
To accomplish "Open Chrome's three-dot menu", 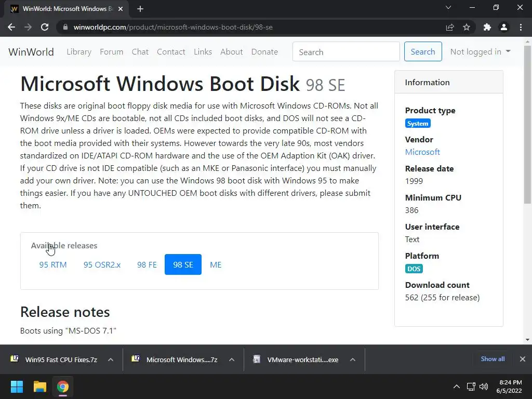I will coord(521,27).
